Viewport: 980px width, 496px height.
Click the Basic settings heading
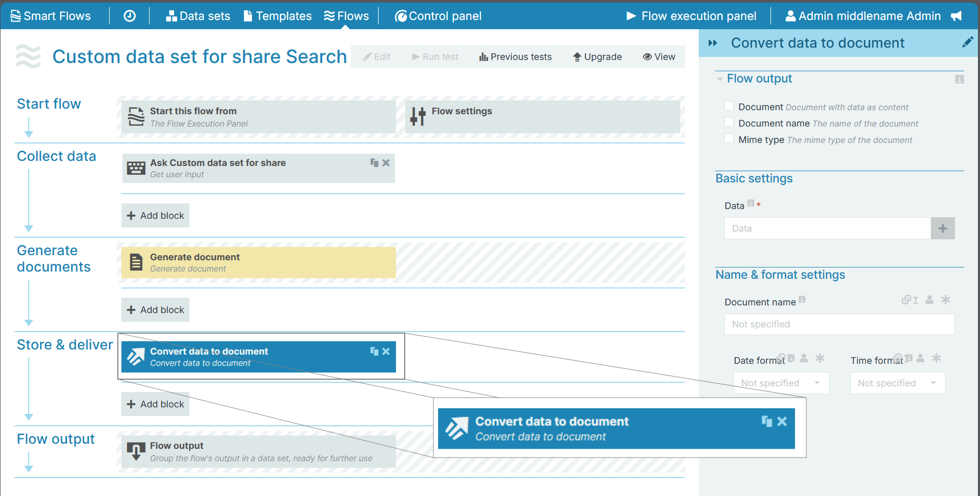(x=754, y=178)
